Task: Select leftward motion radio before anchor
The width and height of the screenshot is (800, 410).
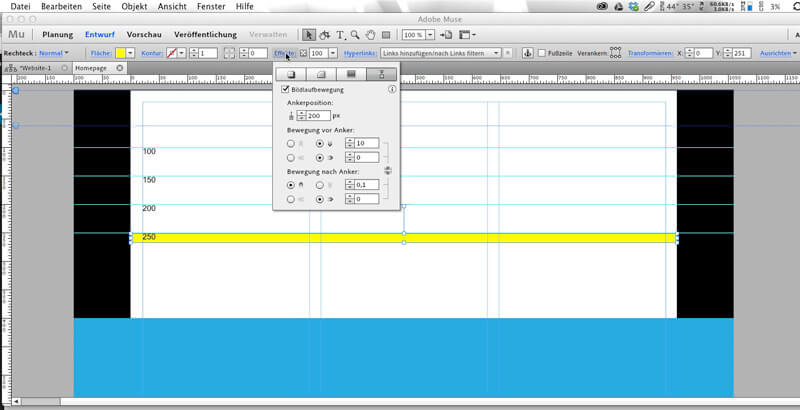Action: [291, 158]
